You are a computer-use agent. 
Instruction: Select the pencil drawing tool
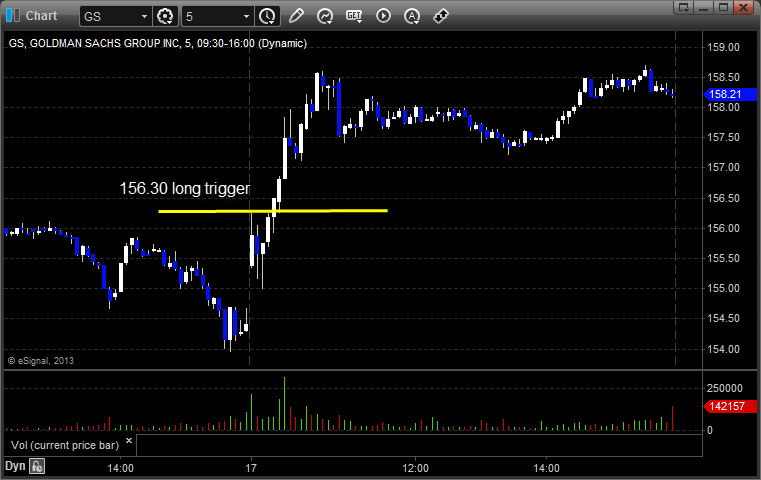pyautogui.click(x=296, y=16)
